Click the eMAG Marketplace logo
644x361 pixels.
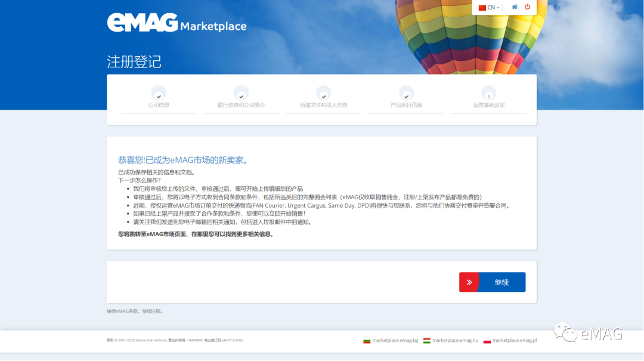coord(175,23)
